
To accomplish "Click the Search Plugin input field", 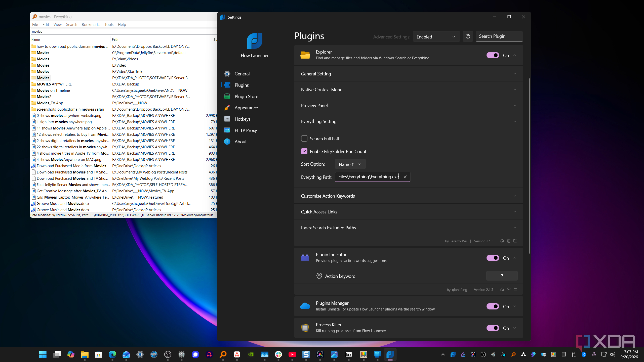I will coord(499,36).
